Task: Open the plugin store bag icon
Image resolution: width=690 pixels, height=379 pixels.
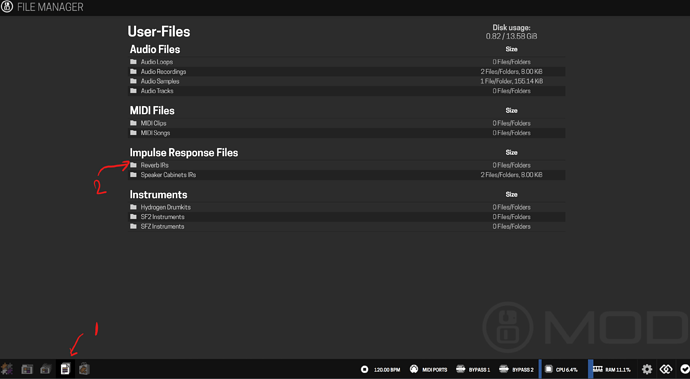Action: point(84,369)
